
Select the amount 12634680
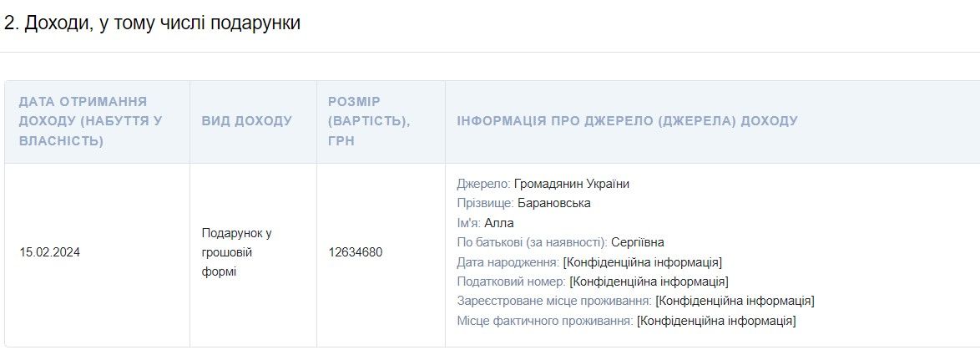pyautogui.click(x=356, y=252)
